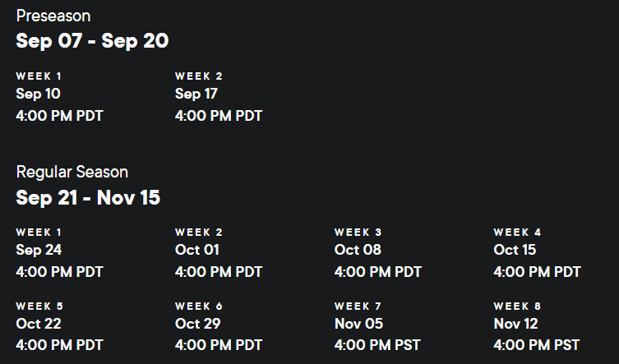Click the Regular Season heading
619x364 pixels.
[x=72, y=173]
